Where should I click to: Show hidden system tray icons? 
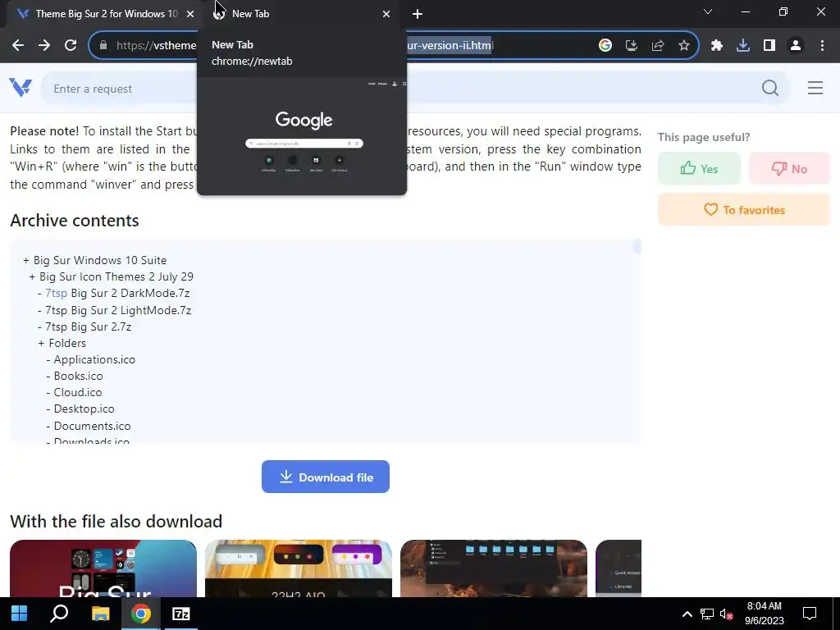[687, 614]
